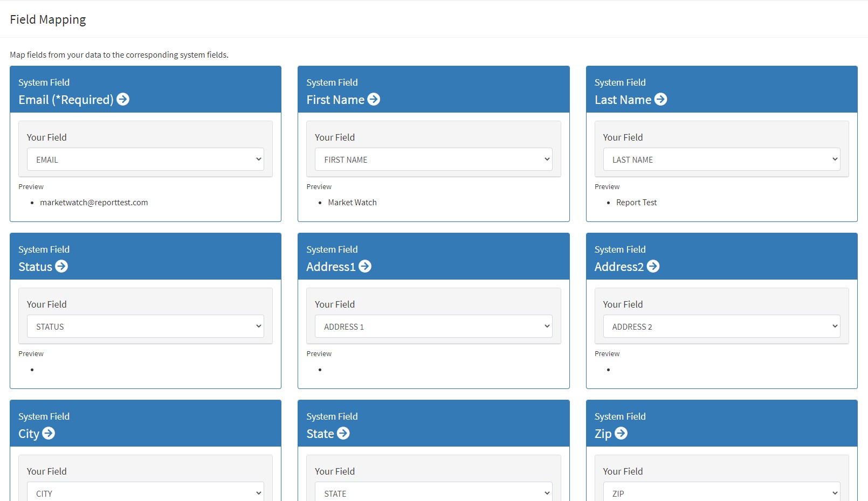Click the arrow icon beside State
This screenshot has height=501, width=868.
pyautogui.click(x=343, y=433)
